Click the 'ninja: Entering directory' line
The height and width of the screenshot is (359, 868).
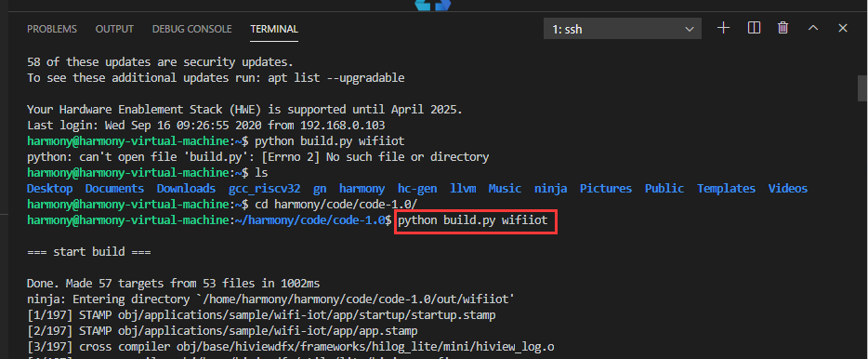(271, 299)
